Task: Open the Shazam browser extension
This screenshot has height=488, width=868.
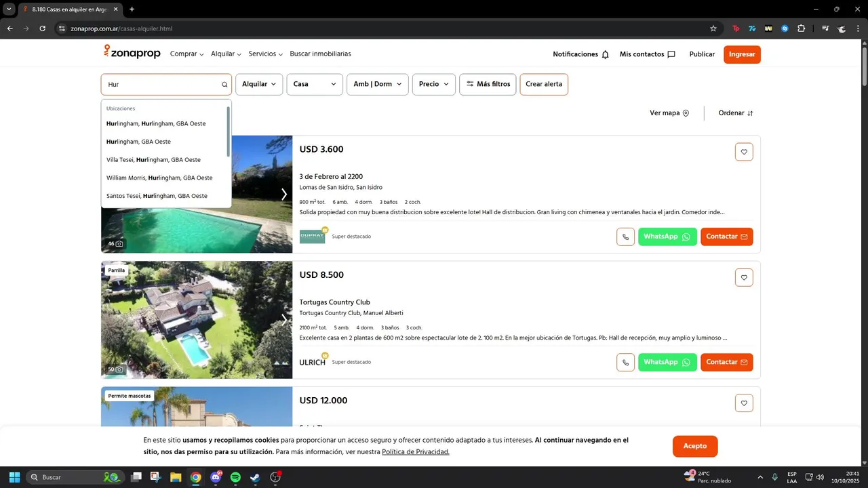Action: pos(785,28)
